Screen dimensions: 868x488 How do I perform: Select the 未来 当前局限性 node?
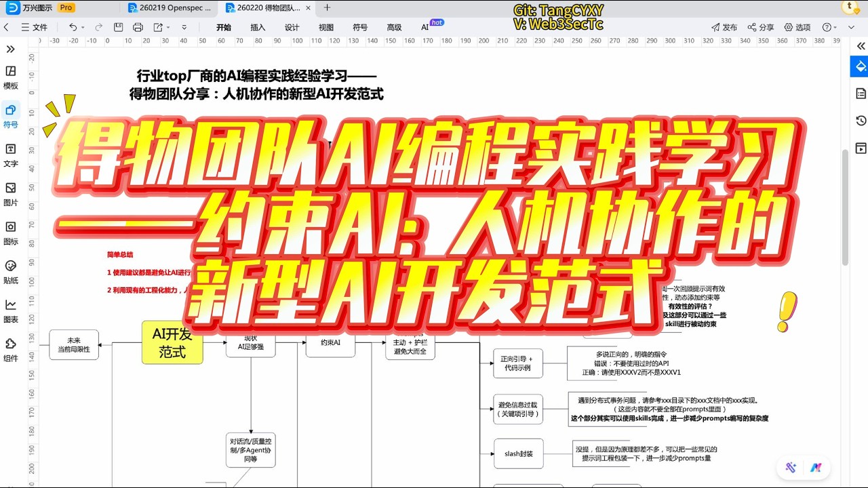point(74,345)
